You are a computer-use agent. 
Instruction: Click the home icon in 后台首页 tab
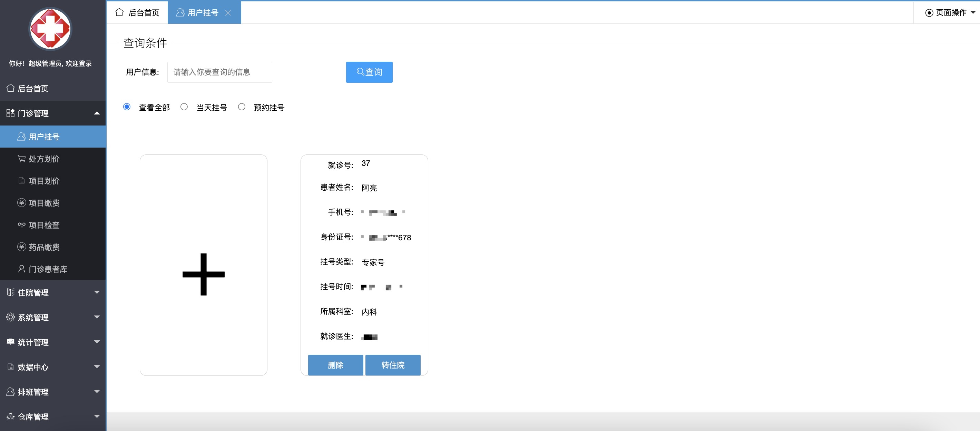coord(119,12)
